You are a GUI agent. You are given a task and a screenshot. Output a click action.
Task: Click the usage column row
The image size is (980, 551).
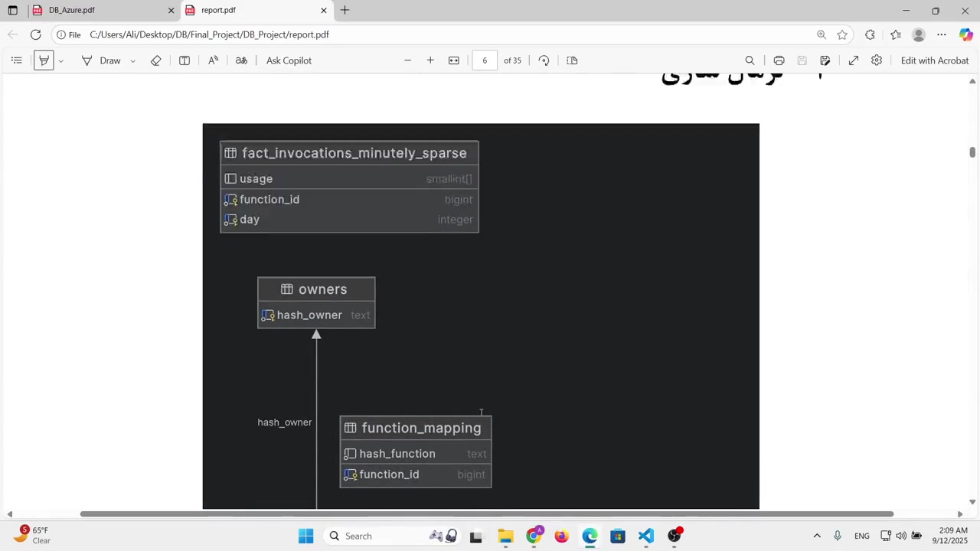tap(349, 178)
